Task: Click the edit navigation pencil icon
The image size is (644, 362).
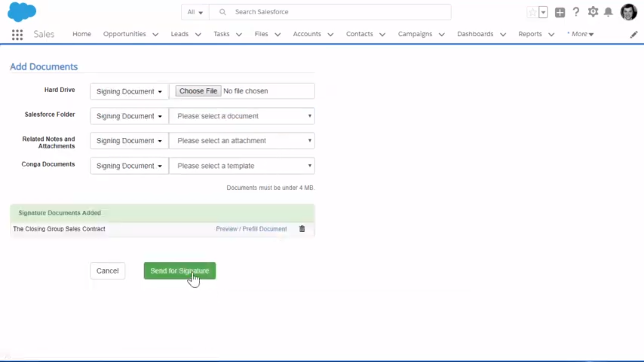Action: [x=634, y=35]
